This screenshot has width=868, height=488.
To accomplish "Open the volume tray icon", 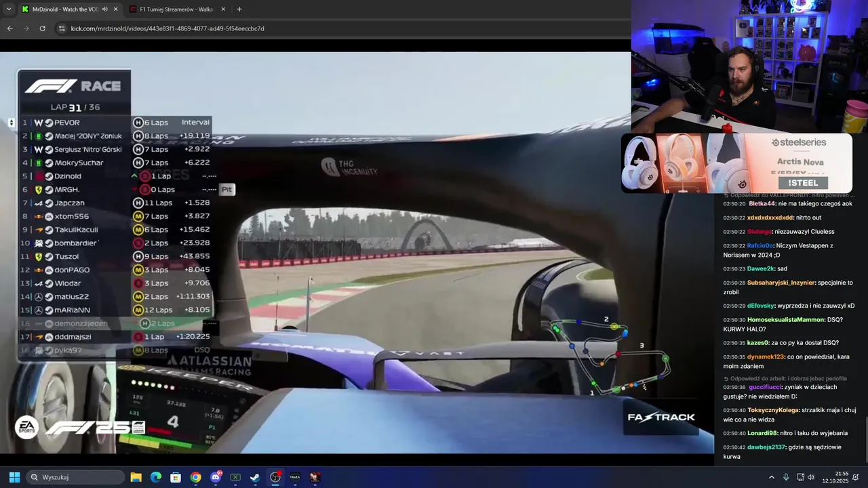I will pyautogui.click(x=811, y=477).
